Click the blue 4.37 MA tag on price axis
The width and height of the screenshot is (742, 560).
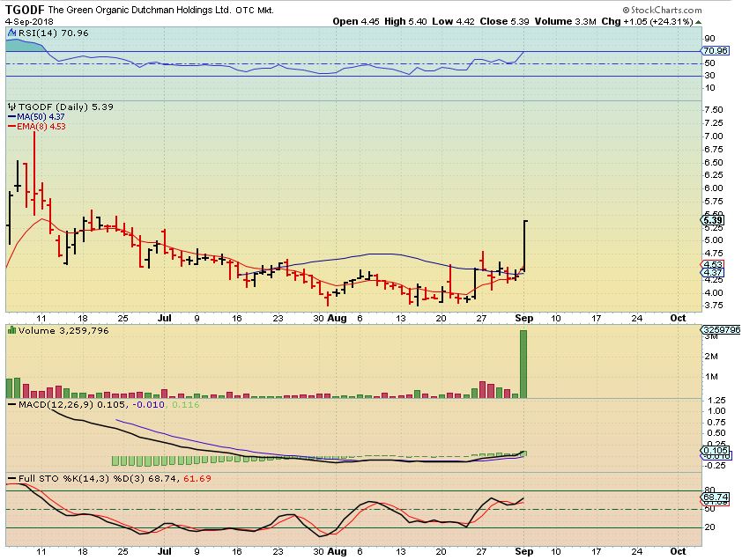[712, 272]
